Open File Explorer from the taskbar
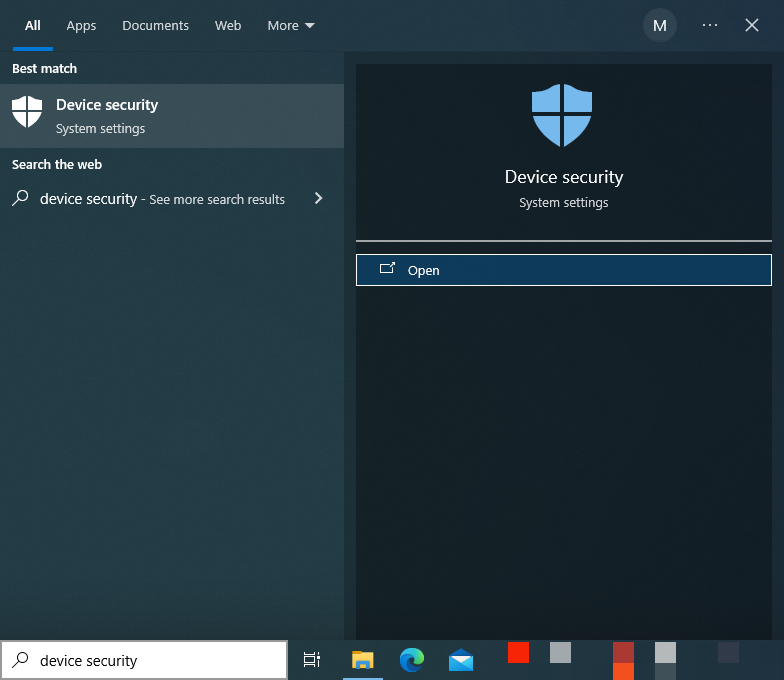Viewport: 784px width, 680px height. 362,660
